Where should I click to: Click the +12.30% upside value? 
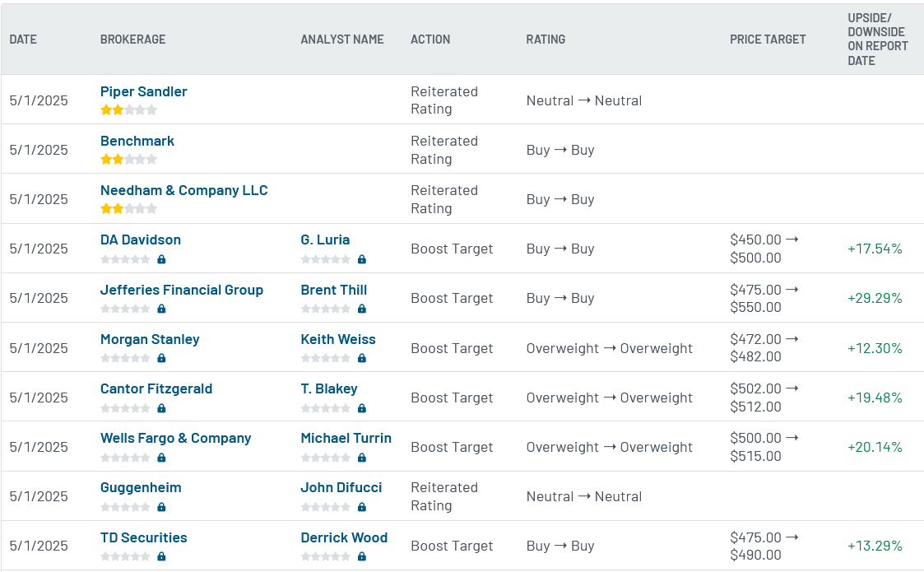[875, 348]
